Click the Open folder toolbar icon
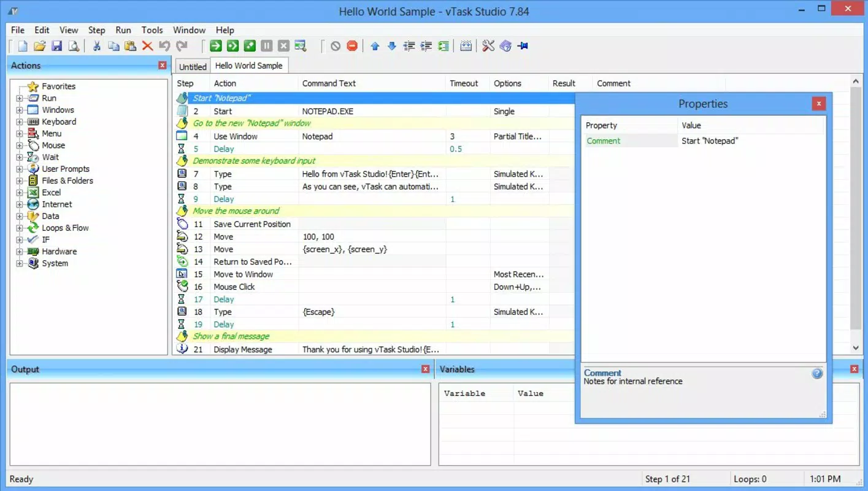This screenshot has height=491, width=868. pyautogui.click(x=39, y=46)
